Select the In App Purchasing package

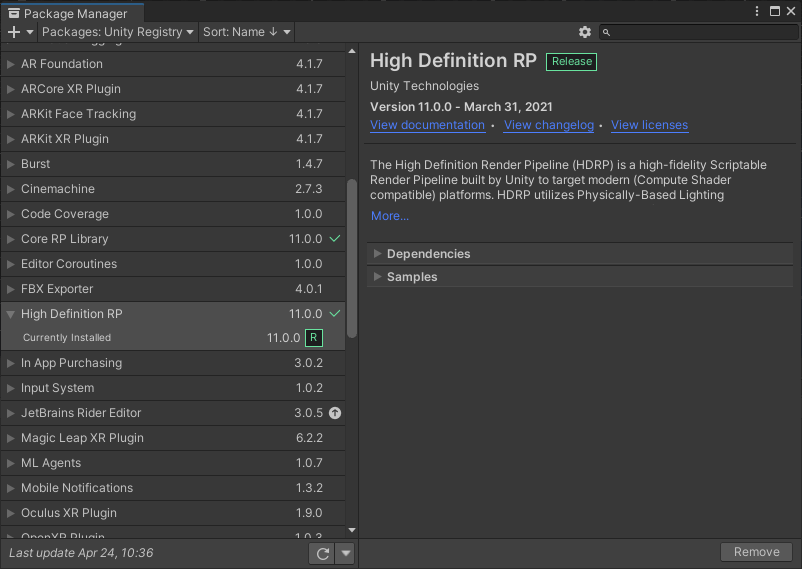click(x=173, y=363)
